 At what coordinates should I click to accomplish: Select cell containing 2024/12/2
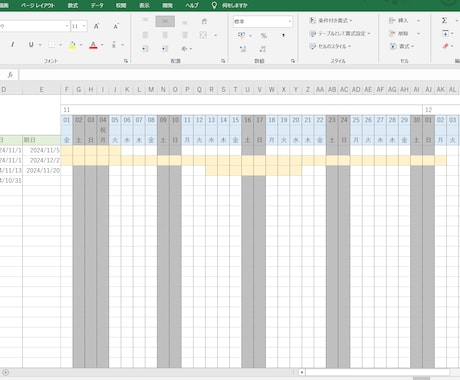41,160
